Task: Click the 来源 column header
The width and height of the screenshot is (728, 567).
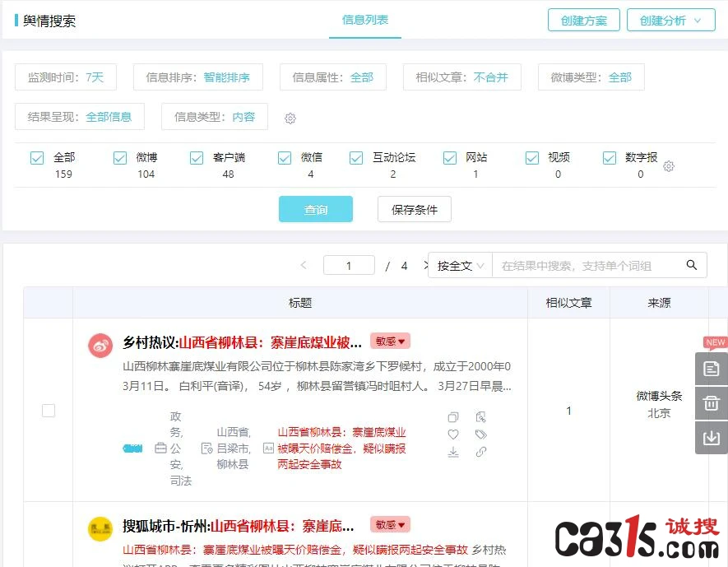Action: pyautogui.click(x=659, y=303)
